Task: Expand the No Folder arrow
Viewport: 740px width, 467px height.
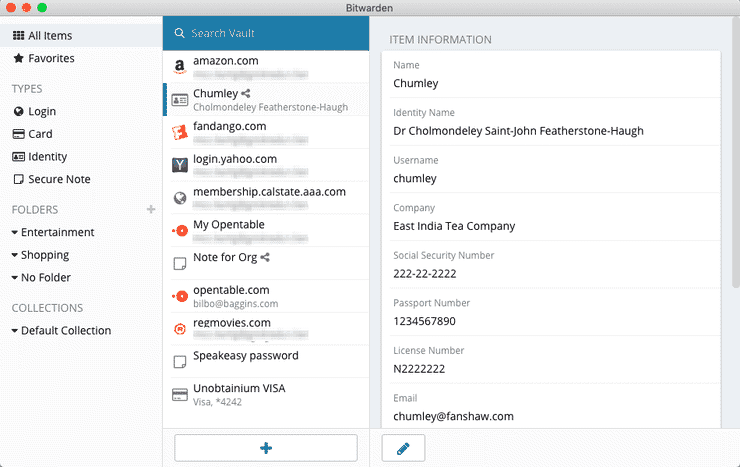Action: (x=15, y=277)
